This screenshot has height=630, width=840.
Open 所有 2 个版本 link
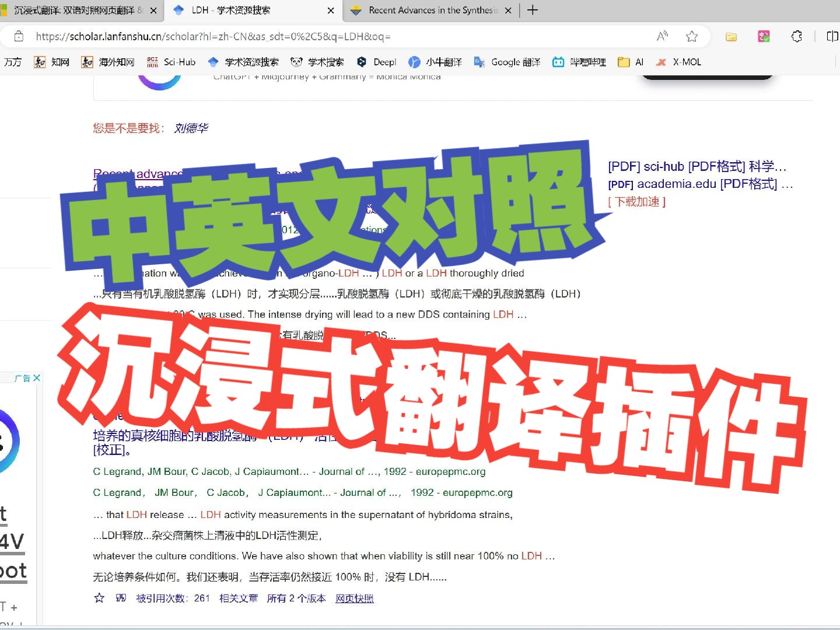pos(296,598)
